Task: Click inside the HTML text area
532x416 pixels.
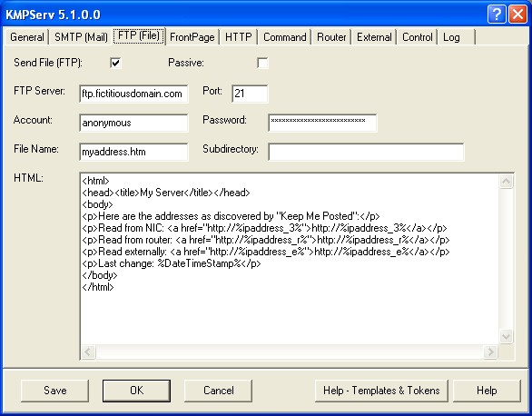Action: pos(289,260)
